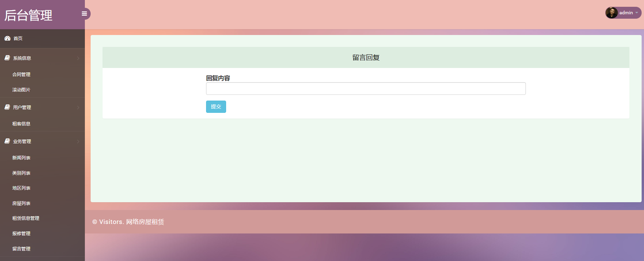Image resolution: width=644 pixels, height=261 pixels.
Task: Open 报修管理 in the sidebar
Action: pyautogui.click(x=21, y=233)
